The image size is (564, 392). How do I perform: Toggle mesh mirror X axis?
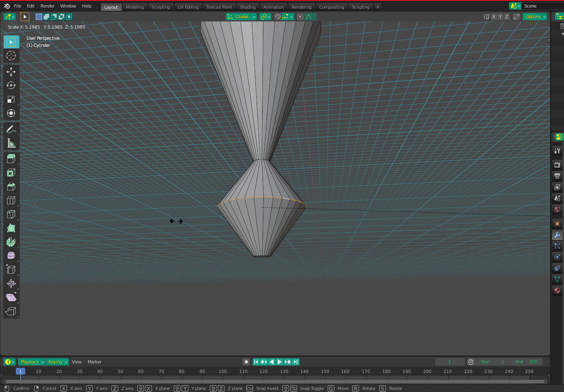tap(494, 17)
